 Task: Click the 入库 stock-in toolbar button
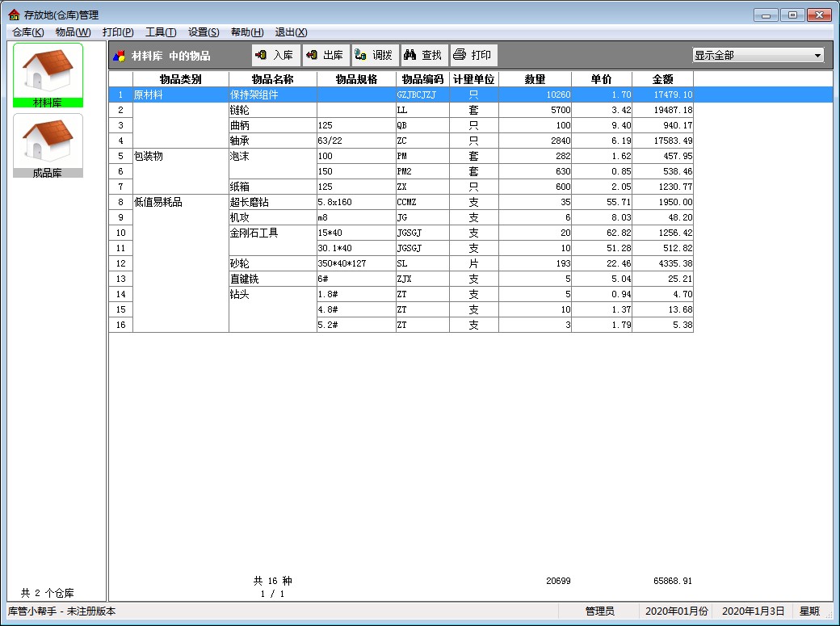(x=275, y=55)
